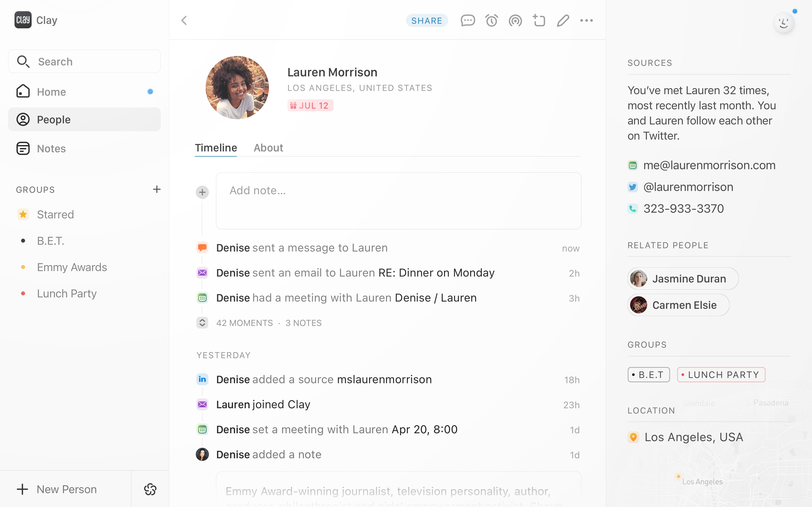Open the Starred group in sidebar
Viewport: 812px width, 507px height.
tap(55, 214)
